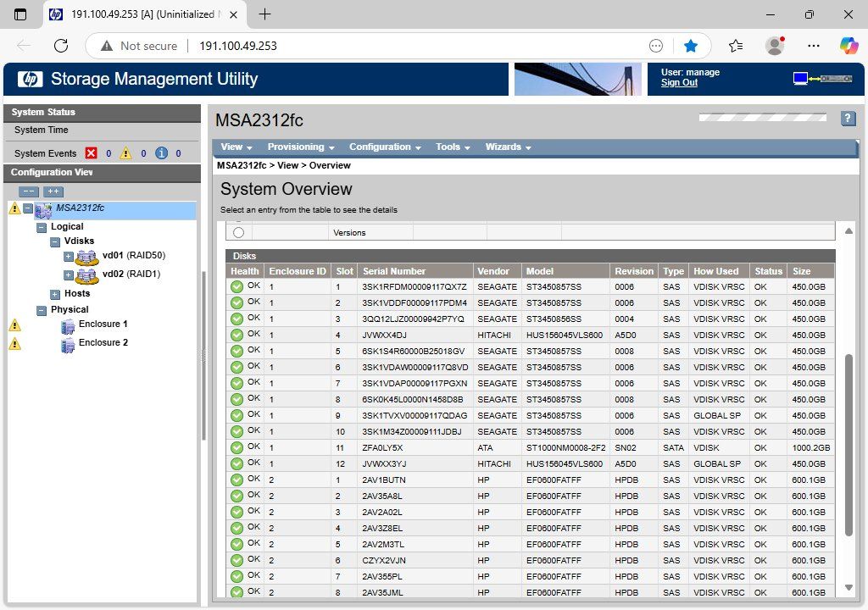The height and width of the screenshot is (610, 868).
Task: Click the bridge photo in the banner
Action: coord(578,79)
